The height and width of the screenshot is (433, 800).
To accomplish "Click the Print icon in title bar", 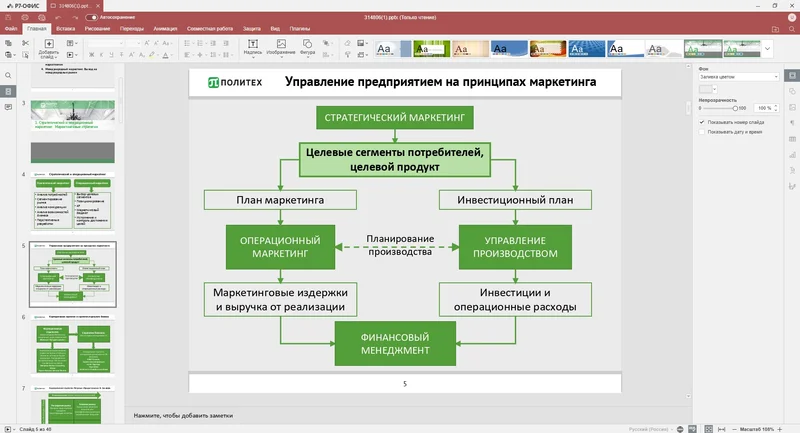I will coord(25,17).
